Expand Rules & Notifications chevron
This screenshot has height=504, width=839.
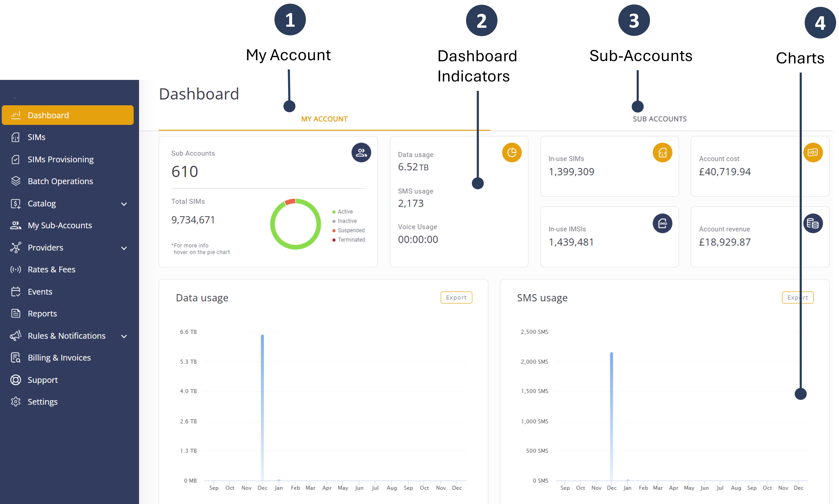tap(124, 336)
